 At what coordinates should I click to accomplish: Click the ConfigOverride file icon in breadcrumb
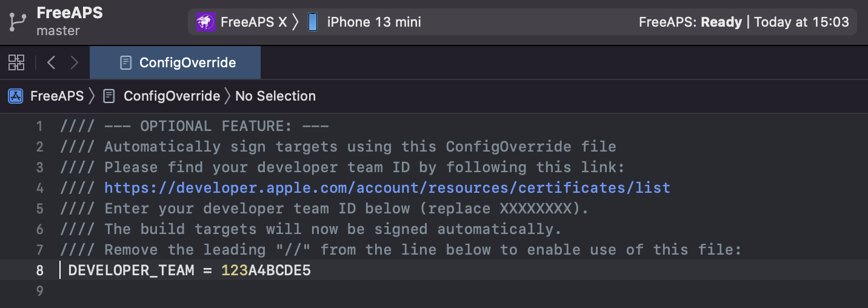[x=109, y=96]
